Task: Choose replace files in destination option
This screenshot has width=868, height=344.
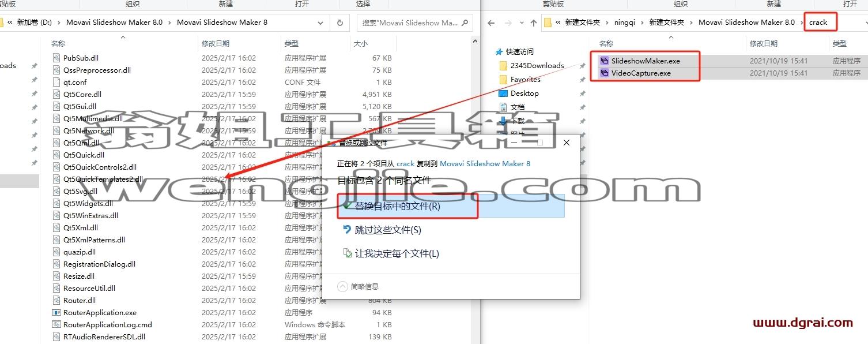Action: (451, 206)
